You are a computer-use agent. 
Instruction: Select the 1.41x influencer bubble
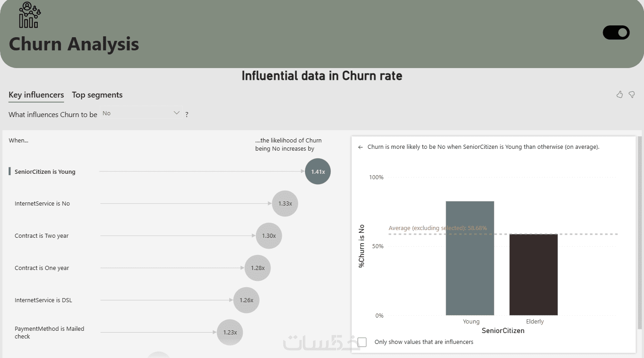pos(318,172)
